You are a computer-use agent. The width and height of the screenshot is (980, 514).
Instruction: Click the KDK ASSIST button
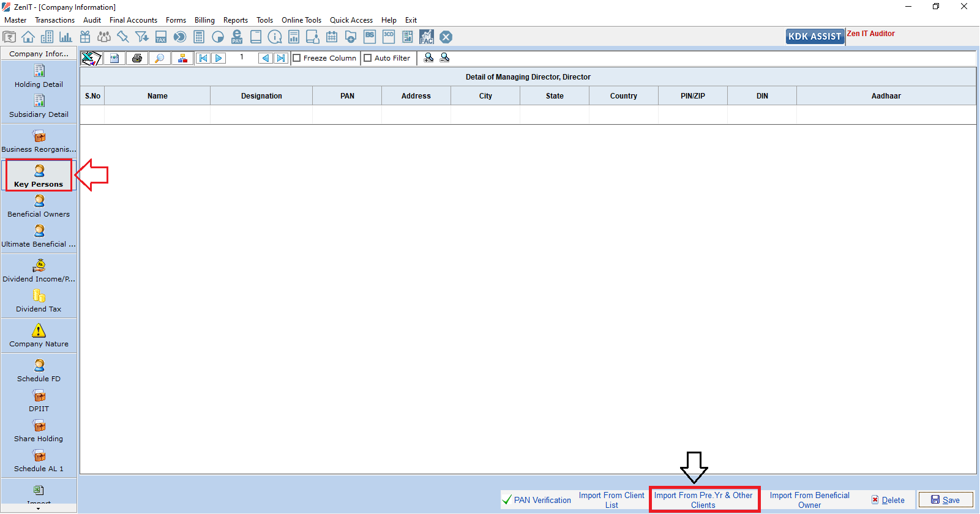click(815, 37)
